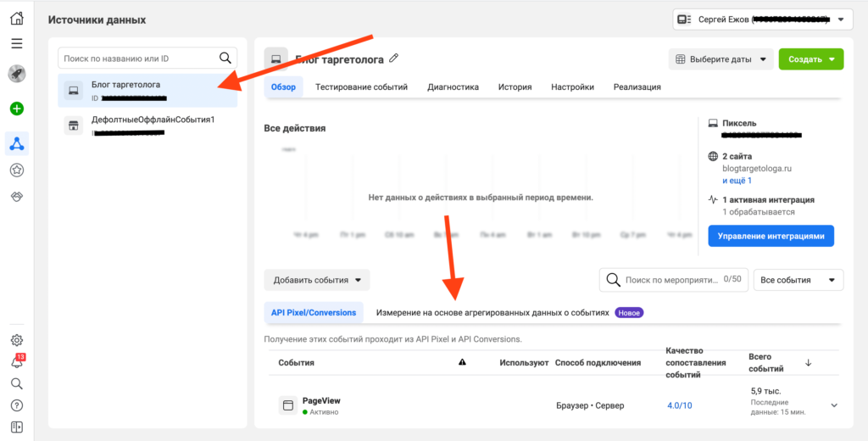Screen dimensions: 868x441
Task: Click the help question mark icon
Action: pos(16,405)
